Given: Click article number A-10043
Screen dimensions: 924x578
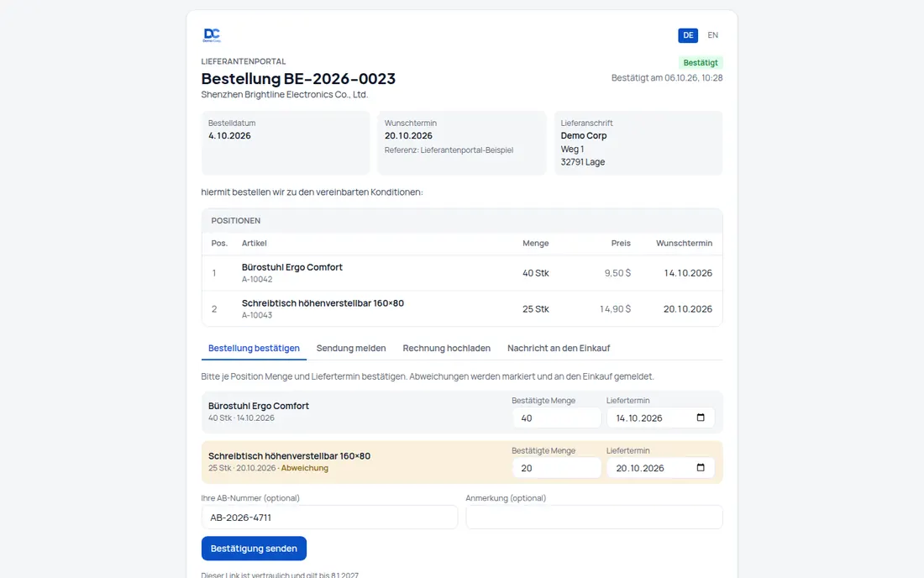Looking at the screenshot, I should (x=257, y=315).
